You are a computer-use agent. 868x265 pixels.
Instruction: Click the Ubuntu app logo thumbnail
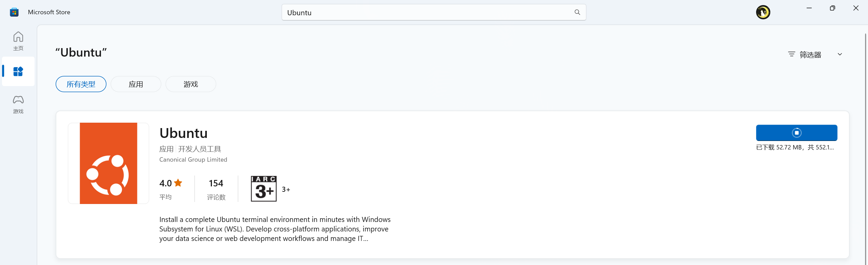coord(108,163)
